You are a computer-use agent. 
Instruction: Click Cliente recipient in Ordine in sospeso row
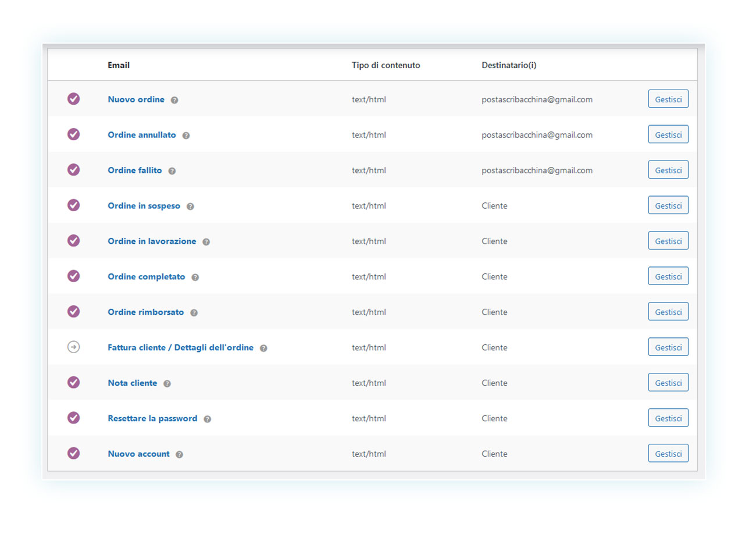(494, 206)
